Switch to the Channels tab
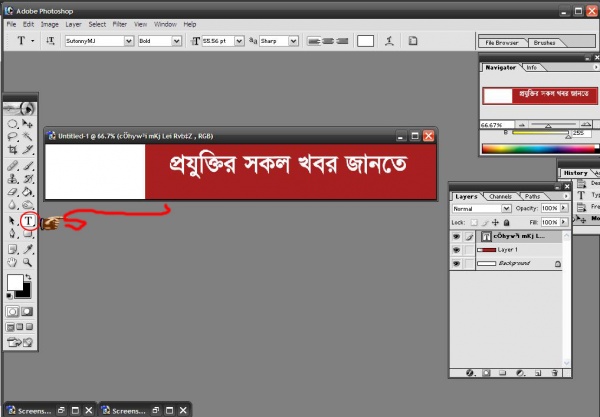The width and height of the screenshot is (600, 417). coord(501,196)
